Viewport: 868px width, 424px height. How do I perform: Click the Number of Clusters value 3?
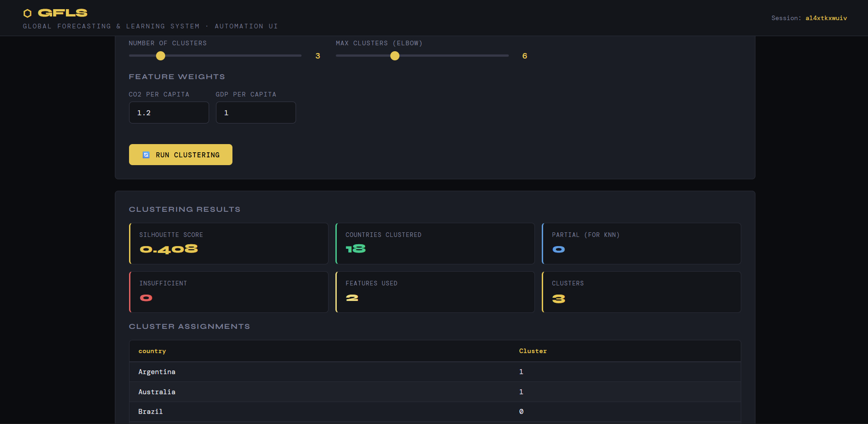click(318, 56)
